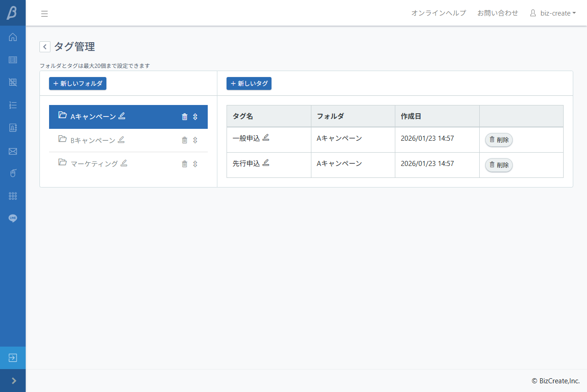
Task: Click the envelope mail icon in the sidebar
Action: tap(12, 150)
